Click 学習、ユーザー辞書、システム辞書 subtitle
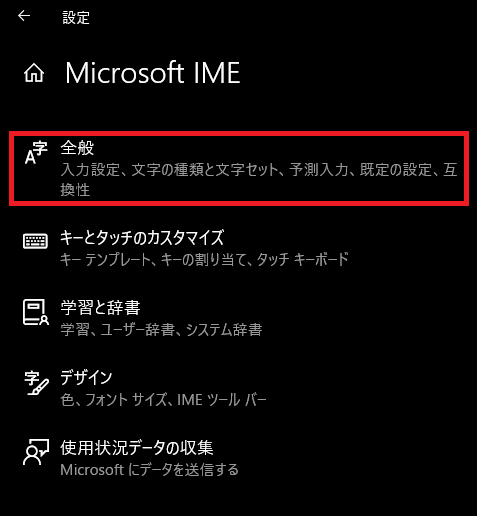The width and height of the screenshot is (477, 516). (x=161, y=330)
